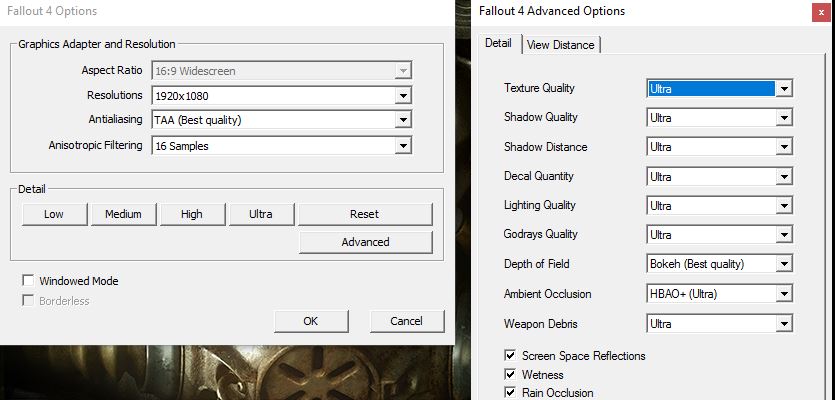Screen dimensions: 835x400
Task: Toggle the Windowed Mode checkbox
Action: click(x=28, y=281)
